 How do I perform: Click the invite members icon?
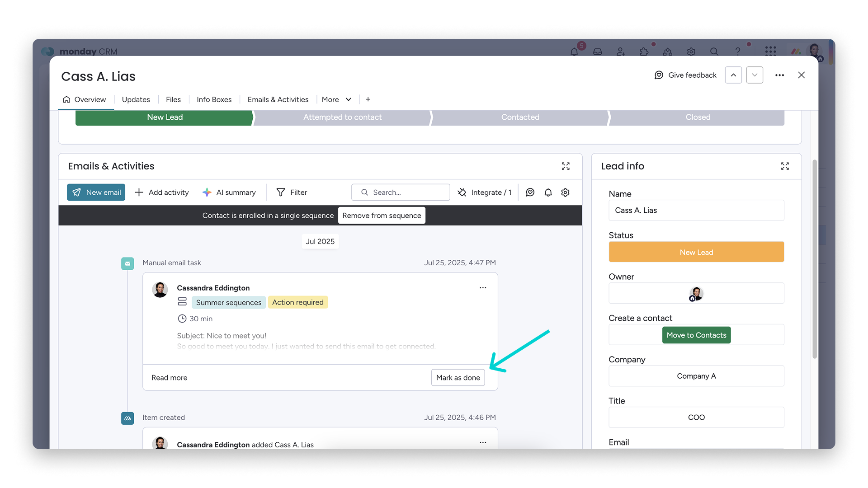(621, 52)
